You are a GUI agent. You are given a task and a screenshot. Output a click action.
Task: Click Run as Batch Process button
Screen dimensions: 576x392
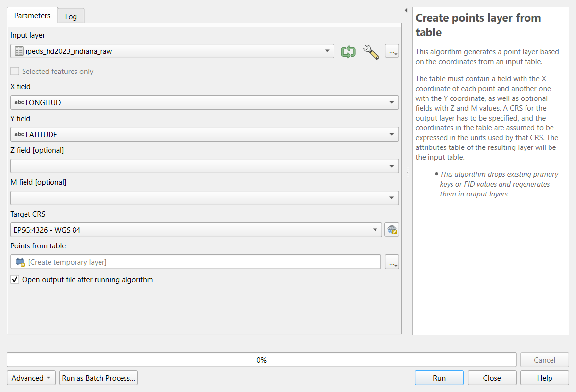[99, 378]
